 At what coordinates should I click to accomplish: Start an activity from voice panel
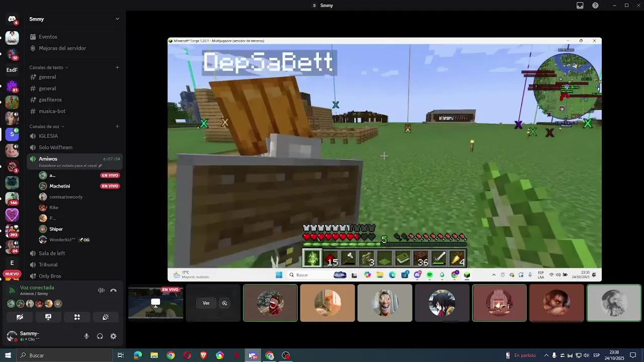point(77,317)
